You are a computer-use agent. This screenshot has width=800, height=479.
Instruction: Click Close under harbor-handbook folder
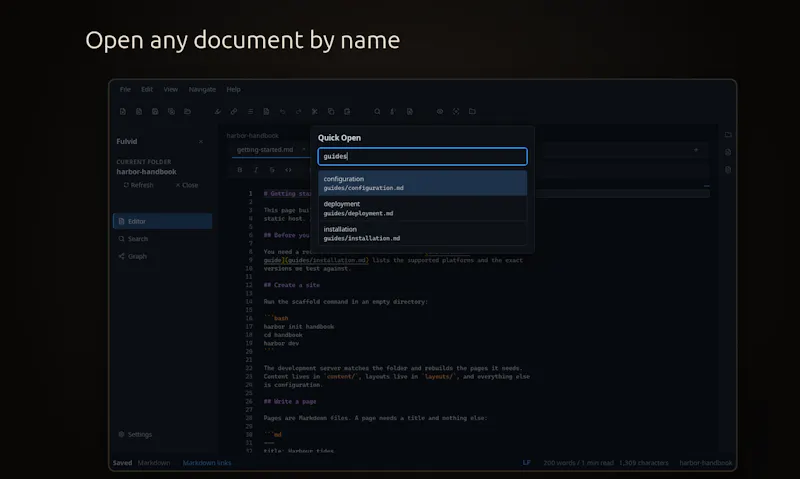tap(186, 185)
